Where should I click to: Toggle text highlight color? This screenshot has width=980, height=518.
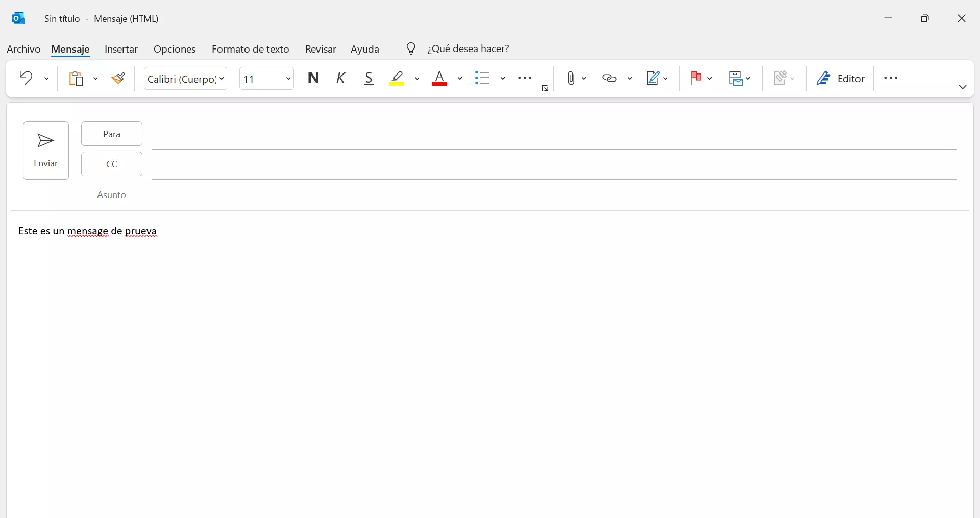[x=397, y=78]
